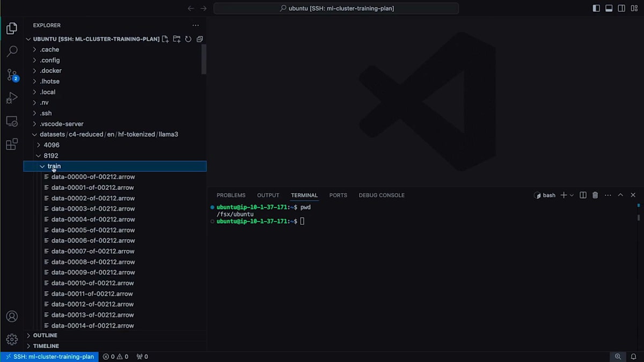Create a new terminal with plus icon
Screen dimensions: 644x362
[x=563, y=195]
